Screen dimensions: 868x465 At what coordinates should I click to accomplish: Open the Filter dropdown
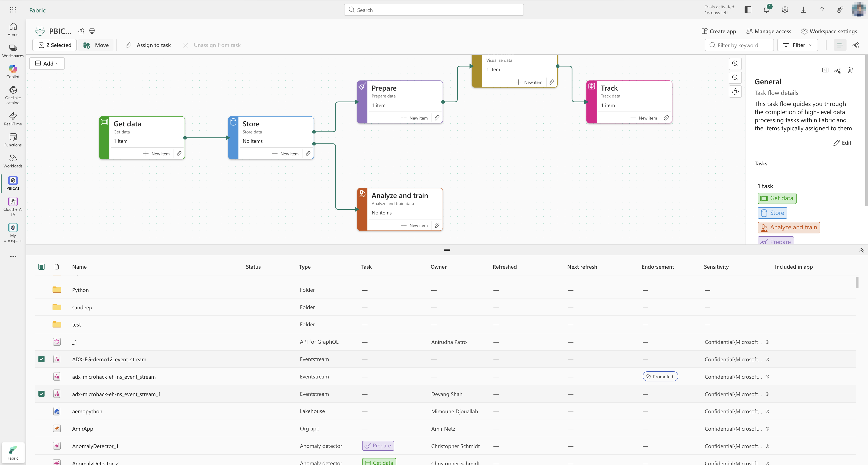pyautogui.click(x=797, y=45)
